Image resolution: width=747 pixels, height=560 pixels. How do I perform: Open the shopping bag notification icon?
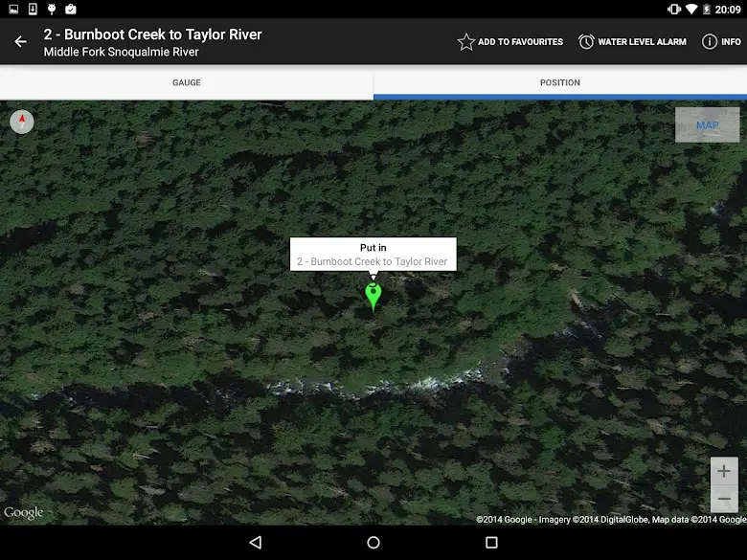[71, 9]
